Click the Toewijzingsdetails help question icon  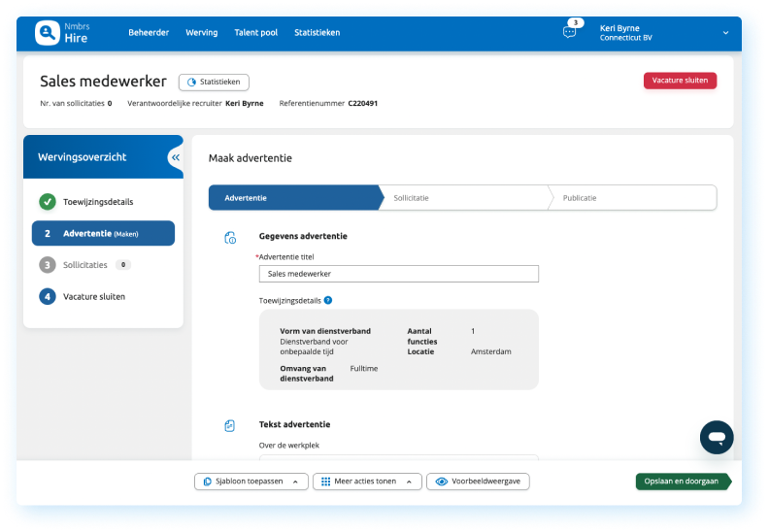pos(328,301)
